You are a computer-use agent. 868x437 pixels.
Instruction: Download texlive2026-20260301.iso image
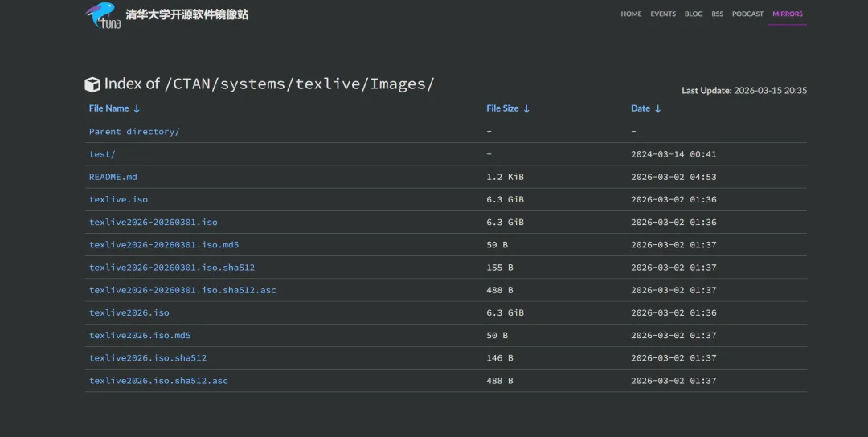[x=153, y=222]
